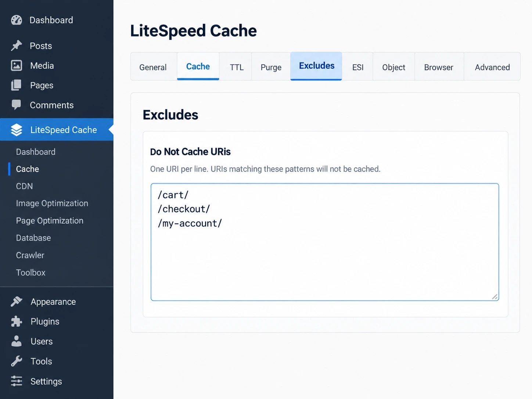The image size is (532, 399).
Task: Click inside the Do Not Cache URIs textarea
Action: [x=325, y=242]
